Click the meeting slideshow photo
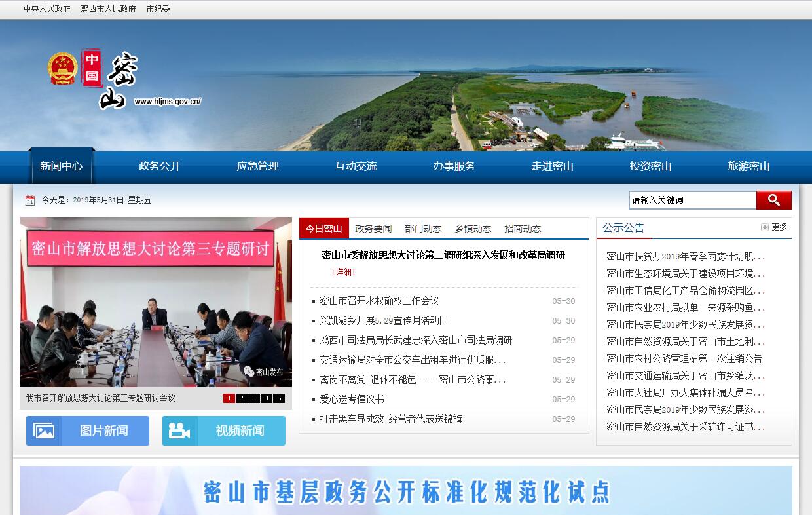Viewport: 812px width, 515px height. click(156, 301)
